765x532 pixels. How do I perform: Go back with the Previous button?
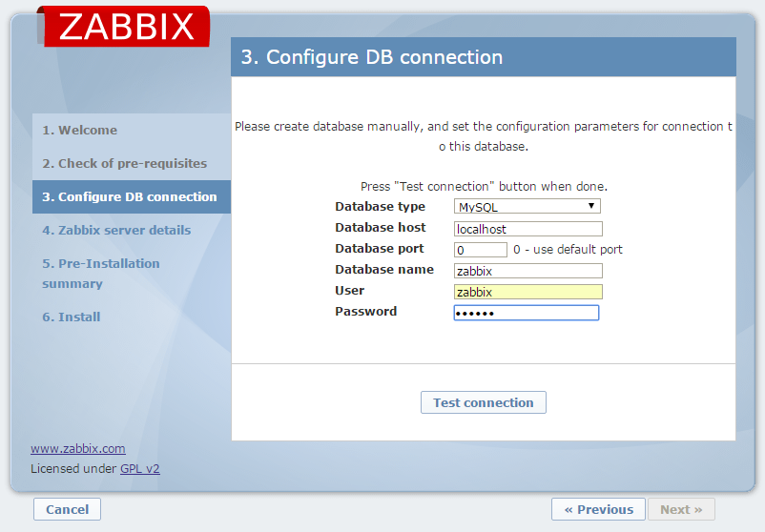coord(599,509)
